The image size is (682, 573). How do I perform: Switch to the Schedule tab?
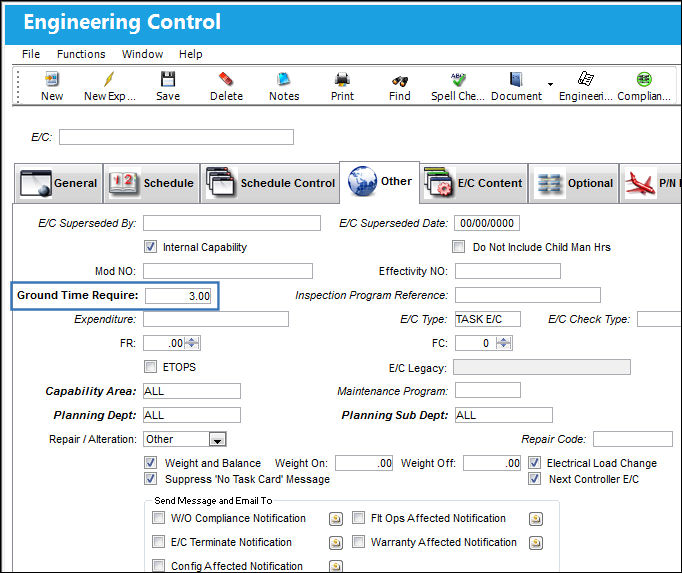tap(151, 183)
